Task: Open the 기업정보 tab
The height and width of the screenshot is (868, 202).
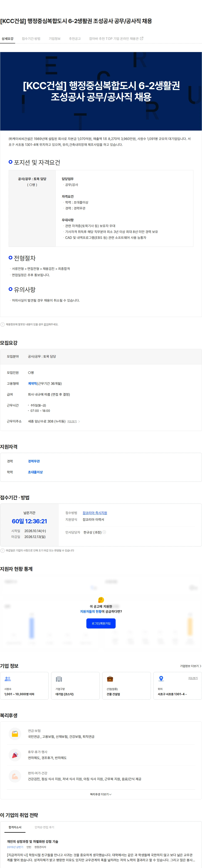Action: 54,39
